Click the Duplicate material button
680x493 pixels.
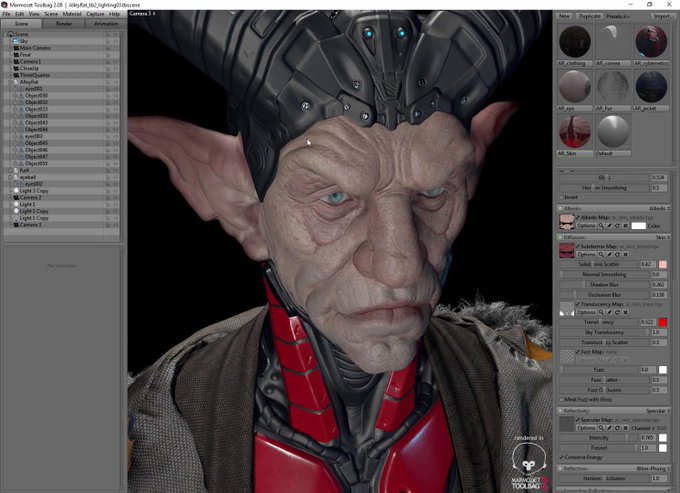coord(590,16)
